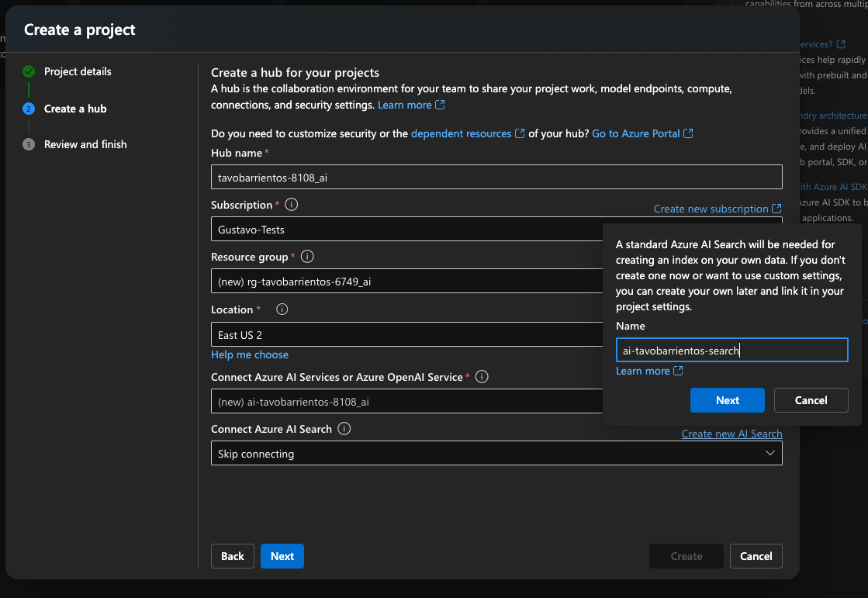Open the dependent resources link
This screenshot has height=598, width=868.
[x=461, y=133]
